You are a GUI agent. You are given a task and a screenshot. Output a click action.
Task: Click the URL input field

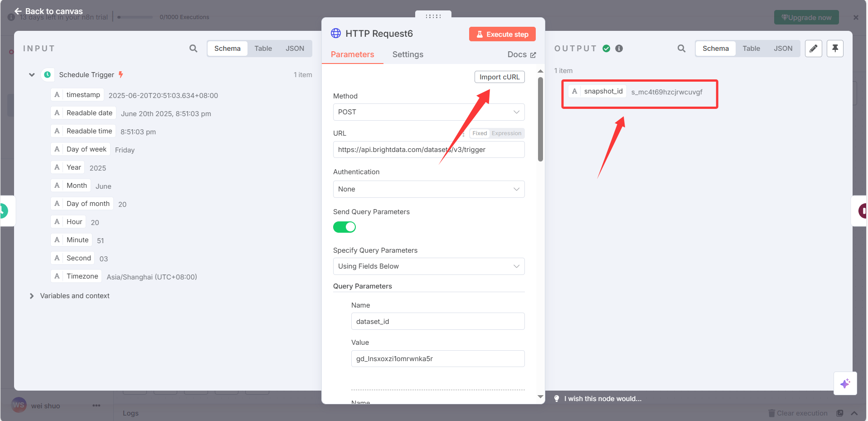point(429,150)
